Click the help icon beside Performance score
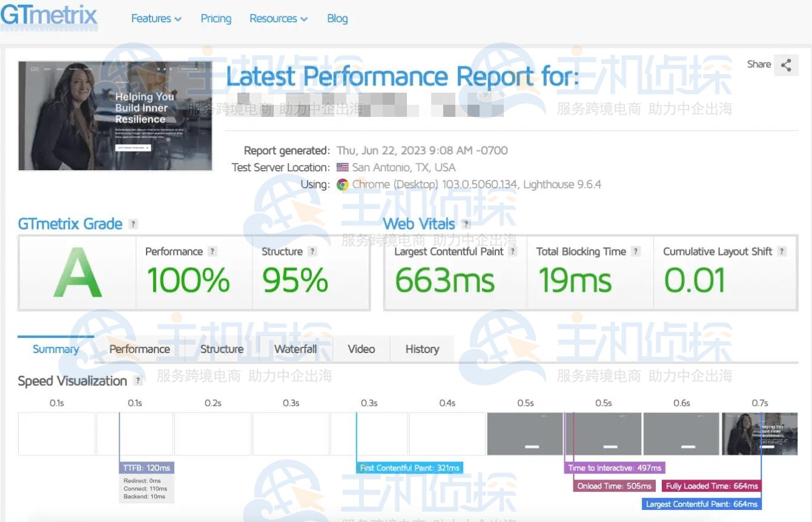Image resolution: width=812 pixels, height=522 pixels. [212, 251]
